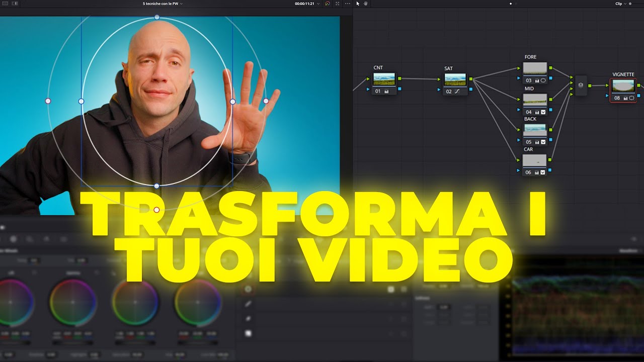Click the curves icon on node 02
The height and width of the screenshot is (362, 644).
[457, 92]
